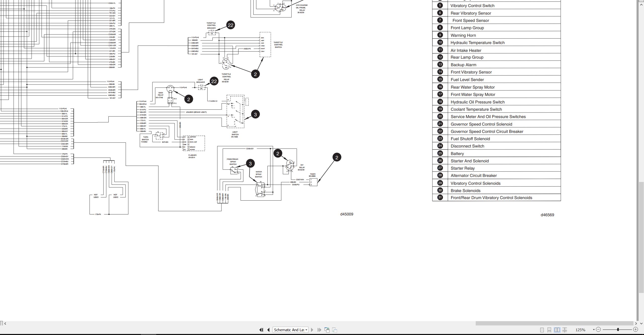The width and height of the screenshot is (644, 335).
Task: Click the "Fuel Shutoff Solenoid" legend entry
Action: (470, 139)
